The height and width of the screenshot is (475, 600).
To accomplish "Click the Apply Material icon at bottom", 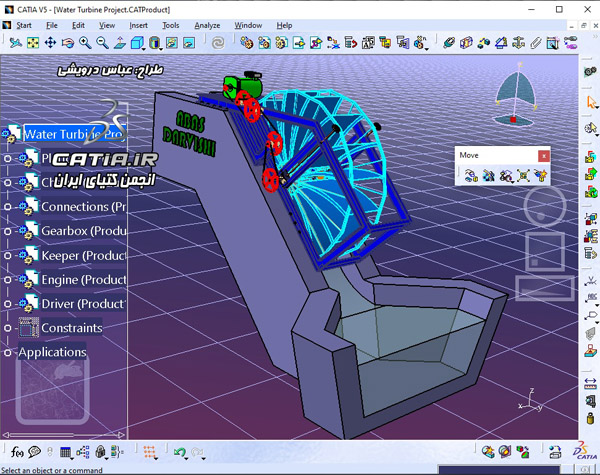I will pos(523,452).
